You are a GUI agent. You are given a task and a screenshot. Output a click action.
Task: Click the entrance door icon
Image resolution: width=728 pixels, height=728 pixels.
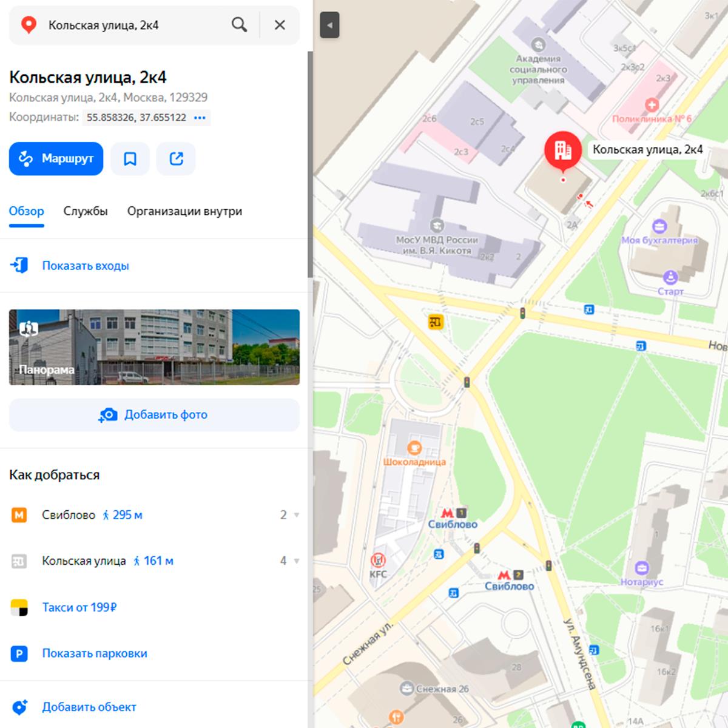(19, 266)
